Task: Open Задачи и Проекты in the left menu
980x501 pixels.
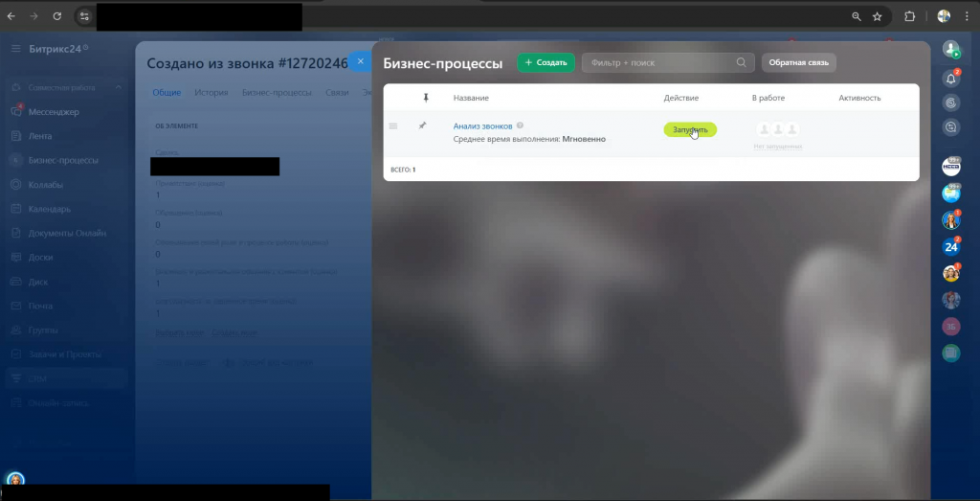Action: (x=66, y=354)
